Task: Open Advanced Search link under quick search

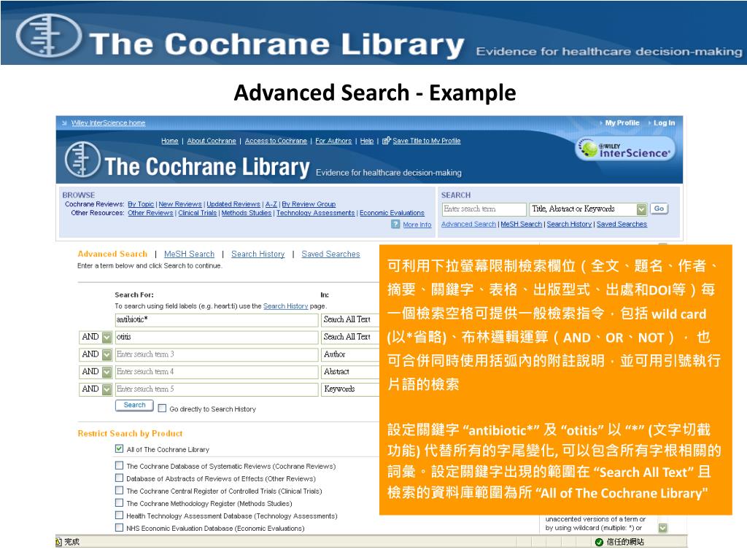Action: click(x=468, y=225)
